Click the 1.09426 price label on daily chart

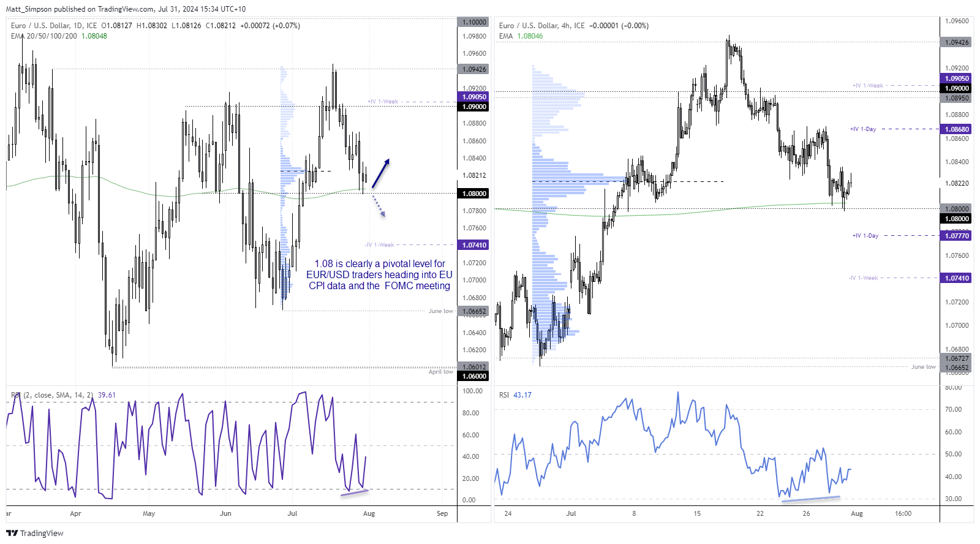pos(473,69)
